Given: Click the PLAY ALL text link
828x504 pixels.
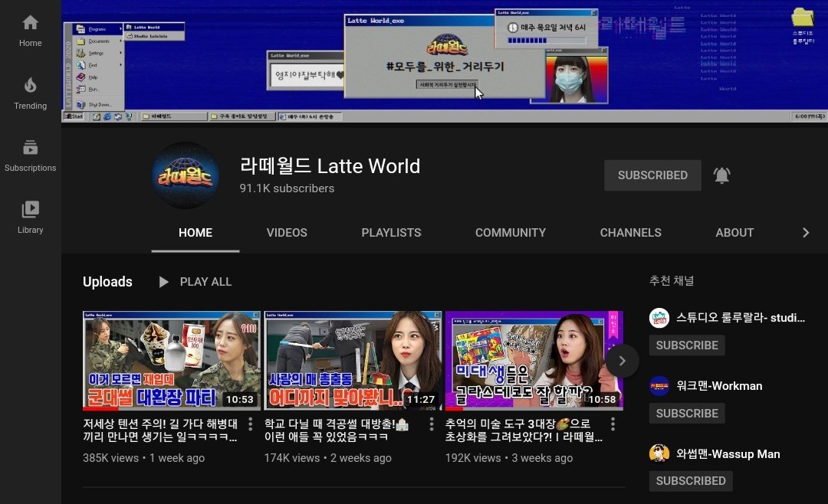Looking at the screenshot, I should pyautogui.click(x=206, y=282).
